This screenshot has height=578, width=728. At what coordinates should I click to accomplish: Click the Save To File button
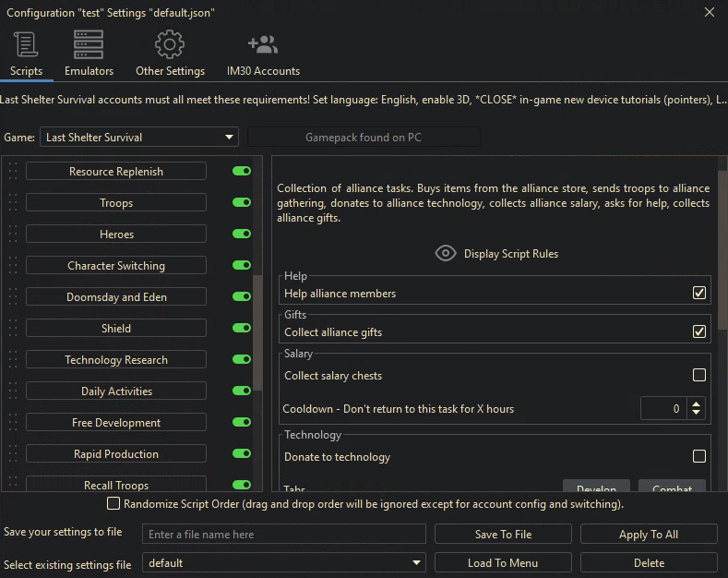pos(503,535)
